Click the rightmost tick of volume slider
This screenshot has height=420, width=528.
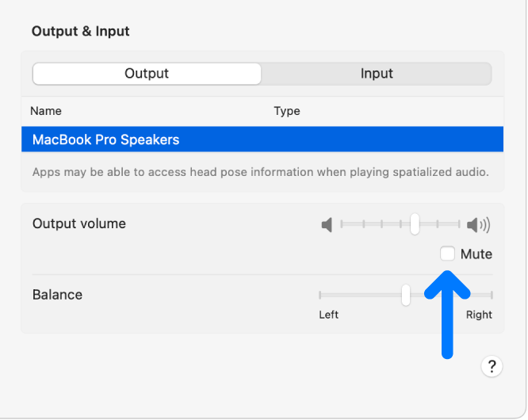(460, 225)
